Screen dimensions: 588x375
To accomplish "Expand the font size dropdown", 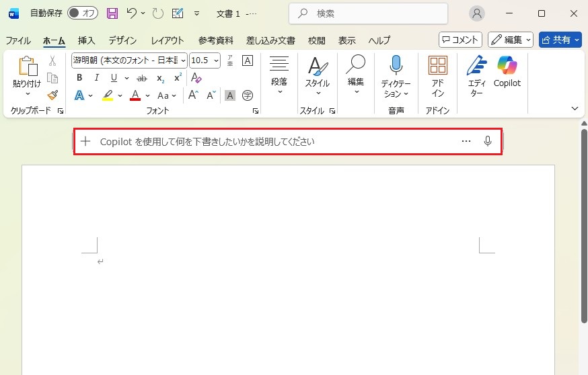I will click(x=216, y=60).
